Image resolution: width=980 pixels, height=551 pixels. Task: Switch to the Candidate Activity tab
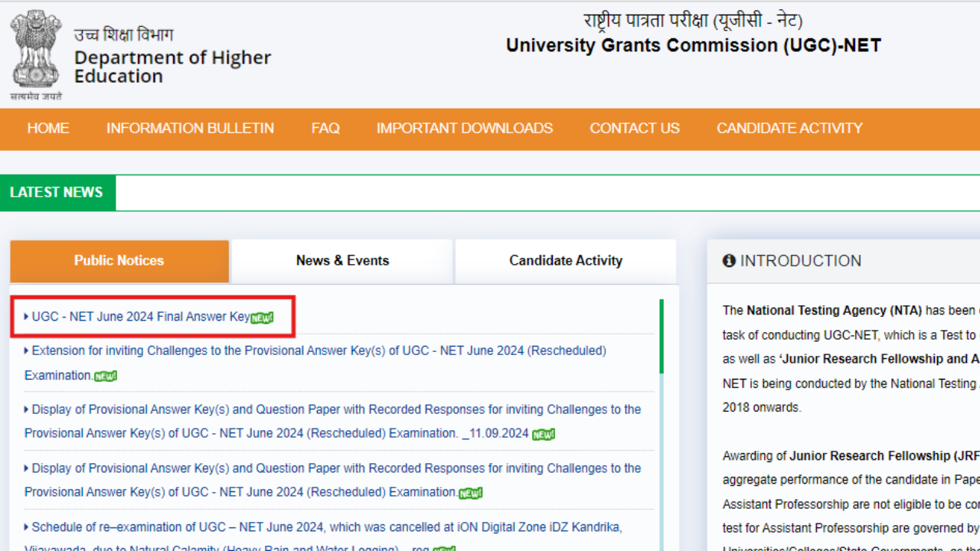566,260
